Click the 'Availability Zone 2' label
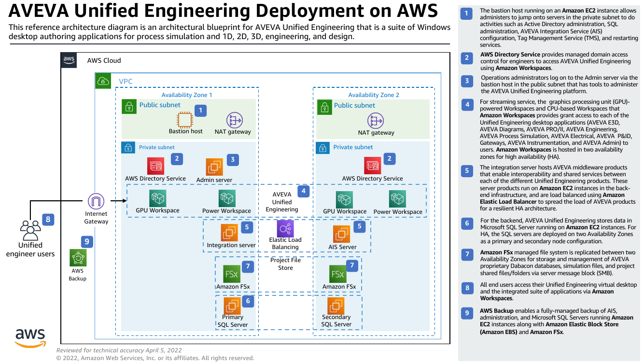The image size is (644, 362). (x=374, y=95)
